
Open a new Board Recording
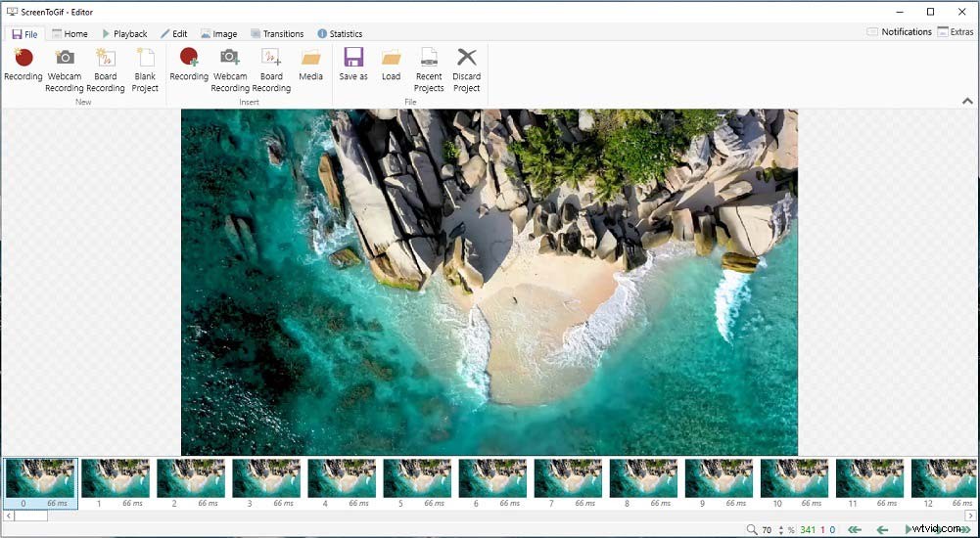(106, 69)
